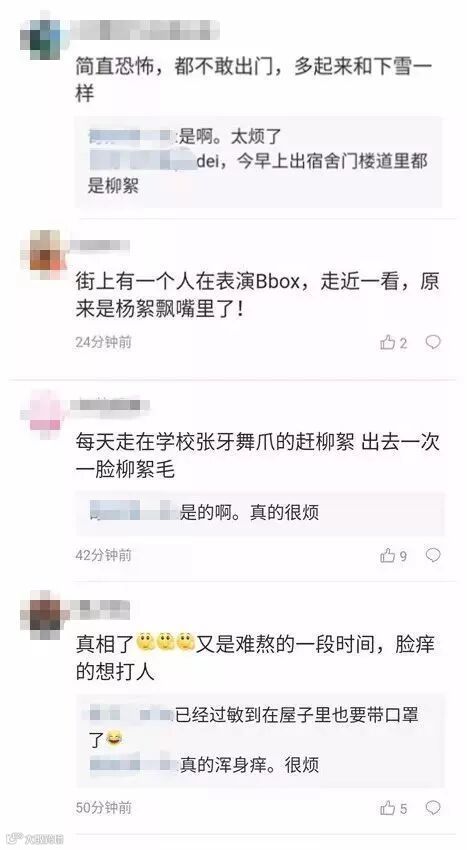Select the reply about 宿舍门楼道里都是柳絮
This screenshot has width=467, height=850.
point(258,173)
